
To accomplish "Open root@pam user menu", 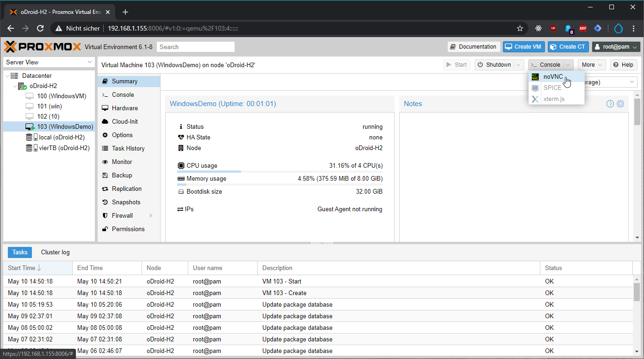I will 616,47.
